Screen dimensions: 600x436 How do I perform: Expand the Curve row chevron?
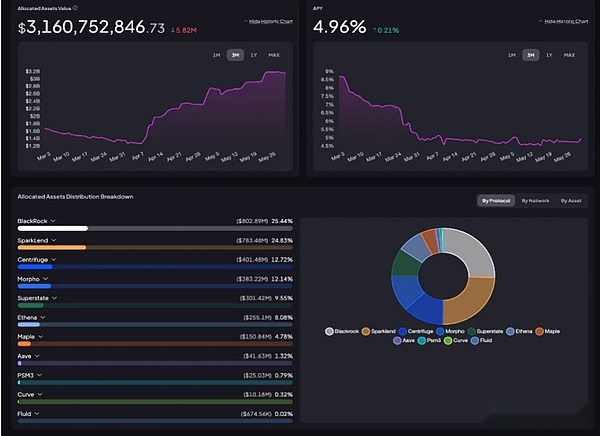tap(40, 394)
